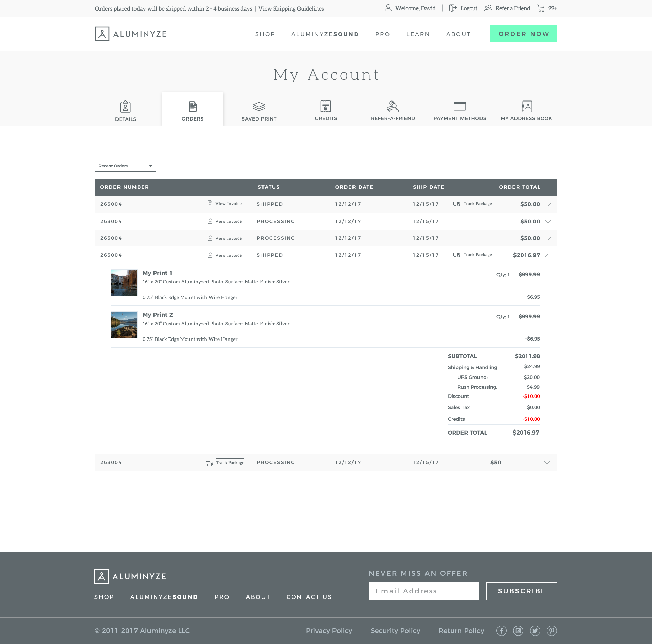Open the Pinterest icon in the footer
652x644 pixels.
pyautogui.click(x=551, y=631)
